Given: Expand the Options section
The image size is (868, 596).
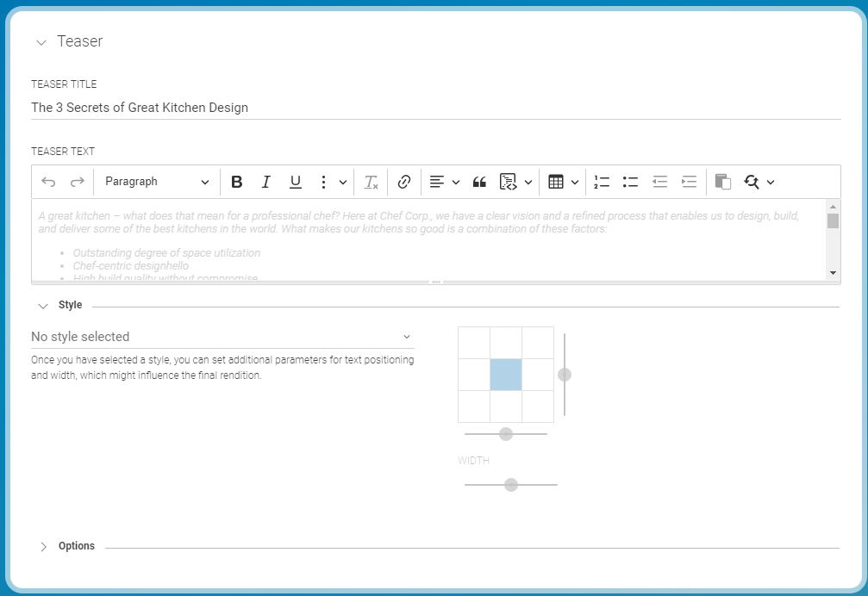Looking at the screenshot, I should pyautogui.click(x=43, y=547).
